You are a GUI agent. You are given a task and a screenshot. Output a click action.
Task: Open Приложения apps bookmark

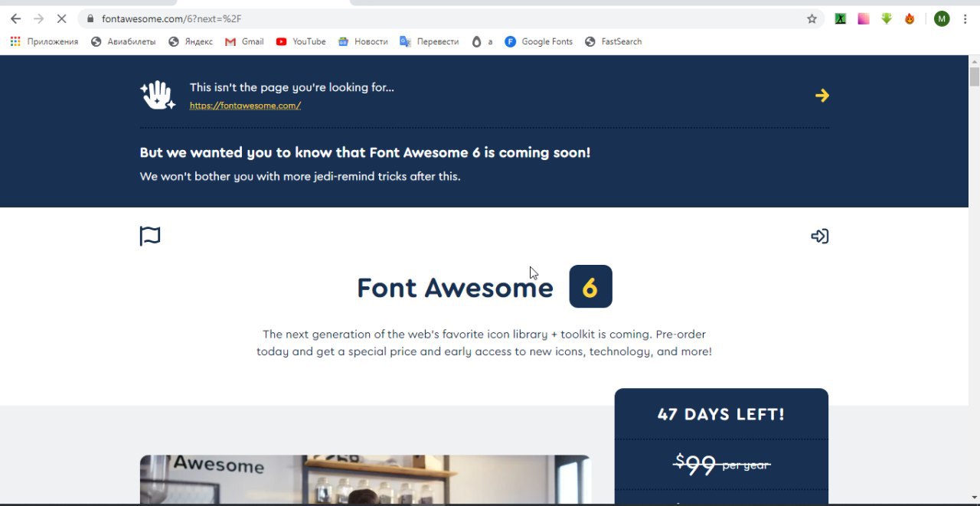click(44, 41)
